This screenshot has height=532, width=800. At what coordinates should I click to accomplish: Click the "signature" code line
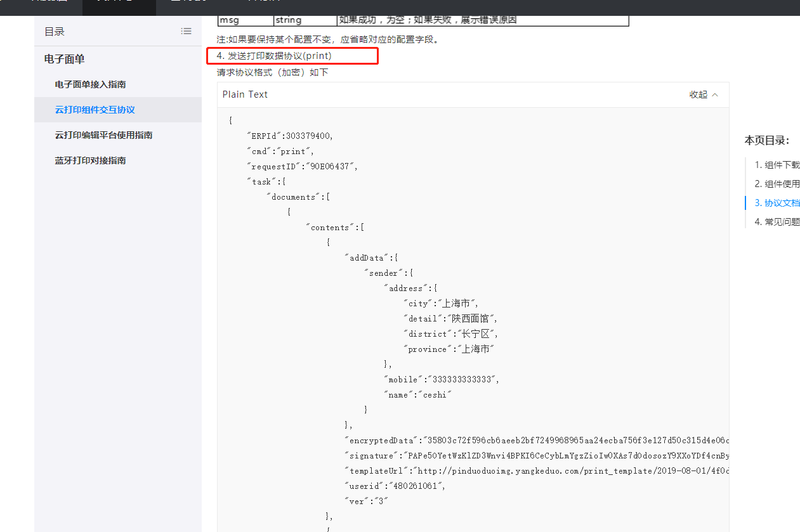tap(537, 456)
